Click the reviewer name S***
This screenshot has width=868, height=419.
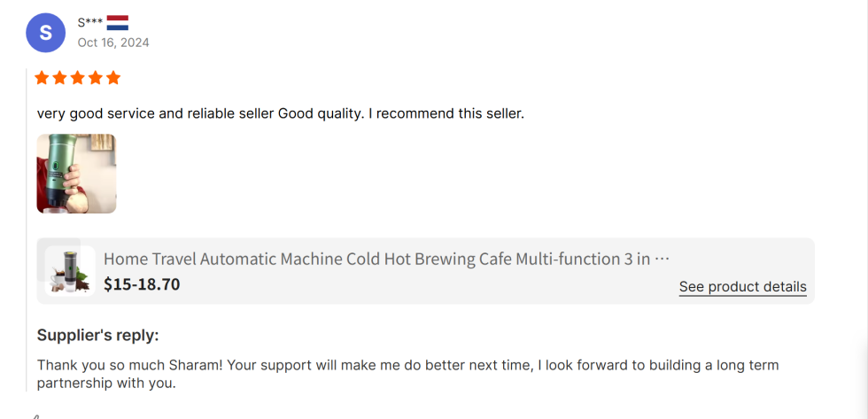[x=90, y=22]
